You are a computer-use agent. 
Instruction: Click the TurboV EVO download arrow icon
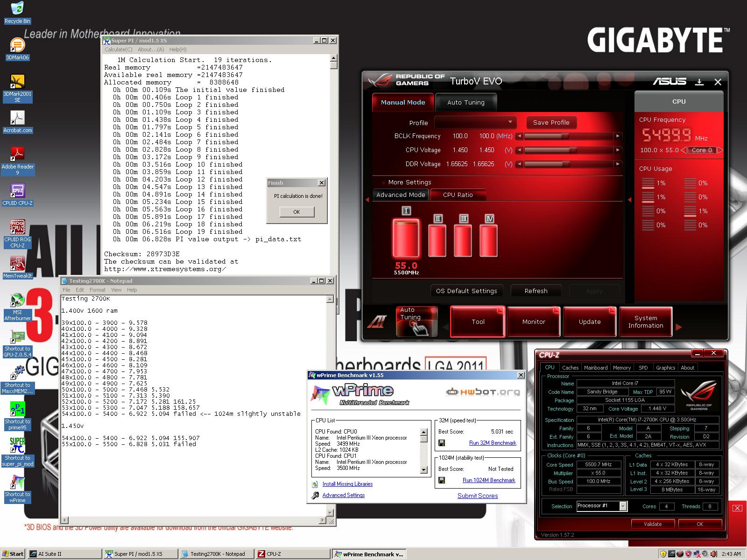pyautogui.click(x=699, y=82)
